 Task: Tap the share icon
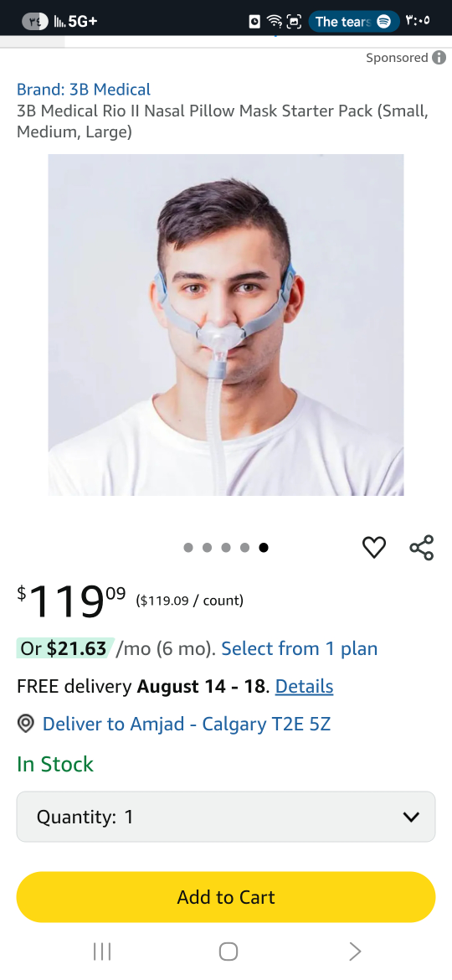tap(421, 548)
